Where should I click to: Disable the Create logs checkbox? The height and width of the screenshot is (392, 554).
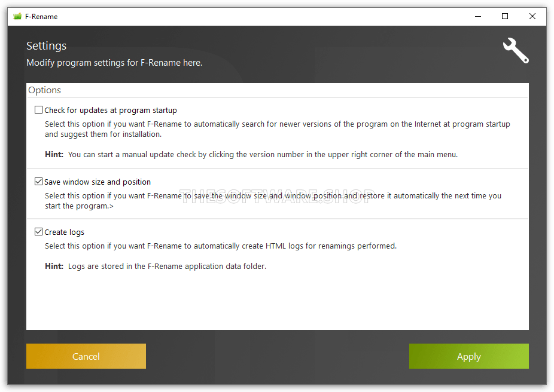38,232
